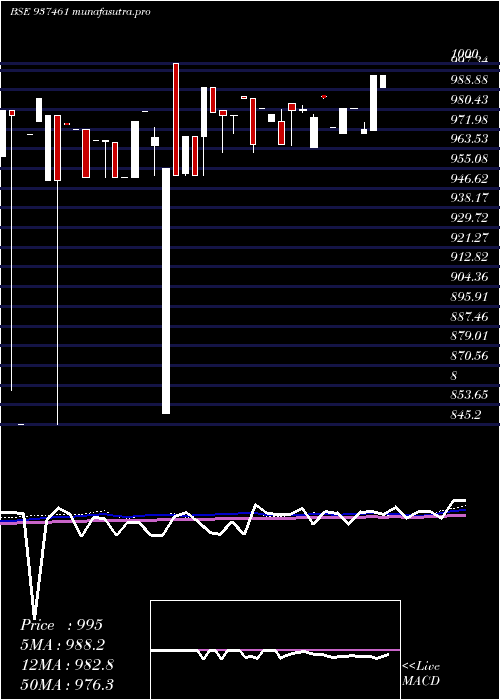Click the last white candle at far right
This screenshot has width=500, height=700.
[x=383, y=81]
